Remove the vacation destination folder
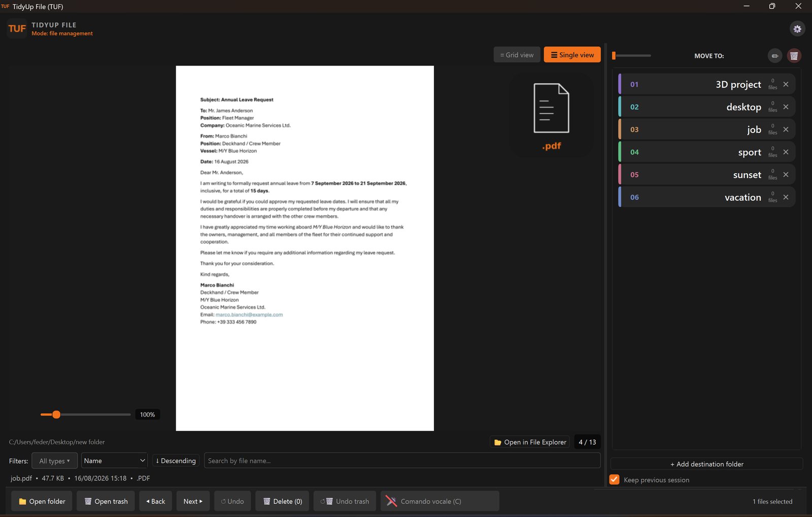812x517 pixels. [786, 197]
